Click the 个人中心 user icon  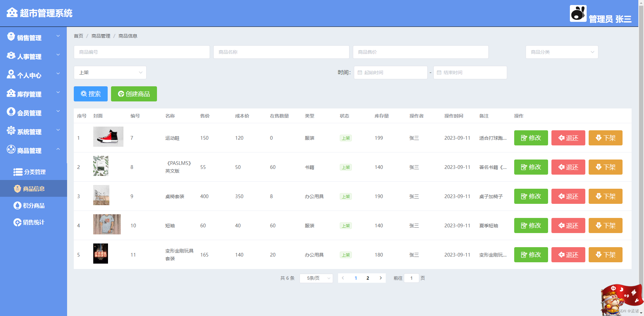tap(11, 74)
